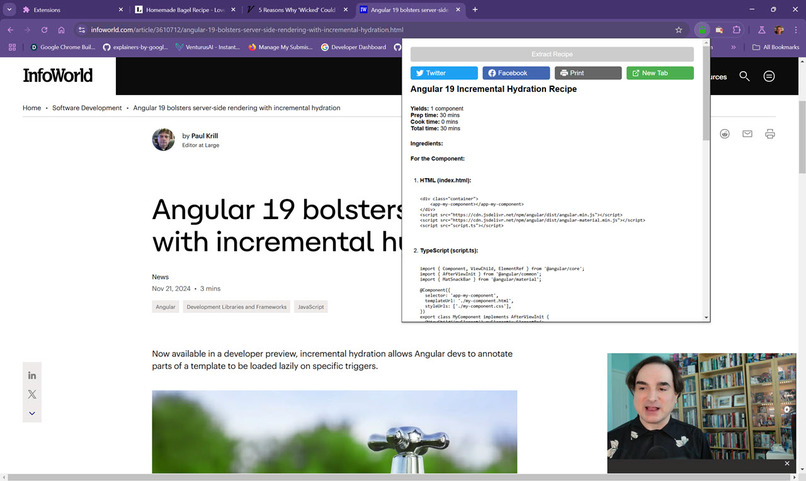
Task: Open the Extensions puzzle menu
Action: point(737,30)
